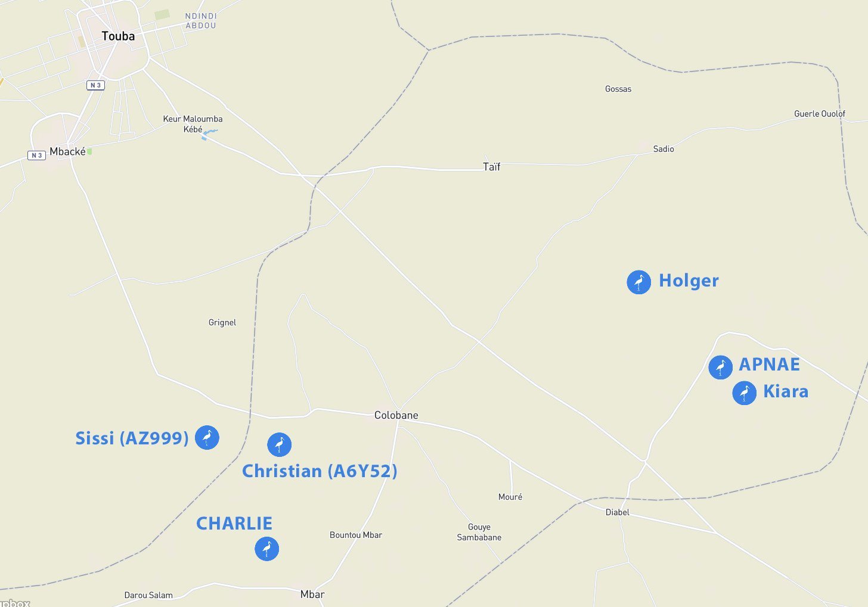Viewport: 868px width, 607px height.
Task: Open the Sissi (AZ999) stork marker
Action: pyautogui.click(x=207, y=438)
